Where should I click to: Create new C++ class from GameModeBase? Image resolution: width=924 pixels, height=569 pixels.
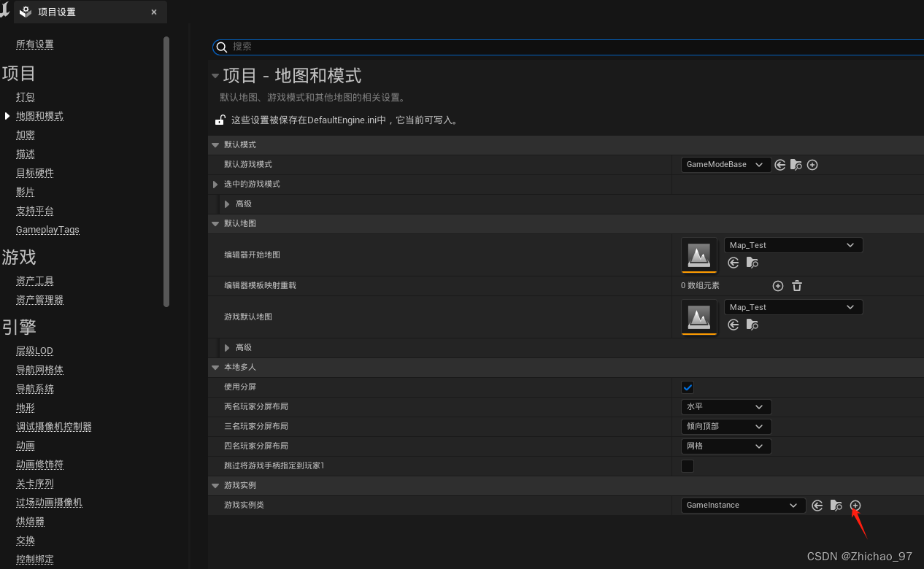point(812,165)
